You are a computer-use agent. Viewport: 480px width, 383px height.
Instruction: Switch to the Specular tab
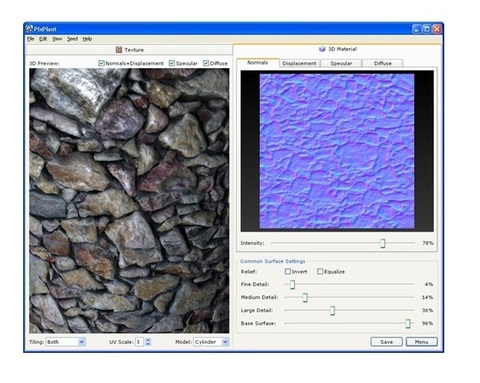tap(341, 63)
